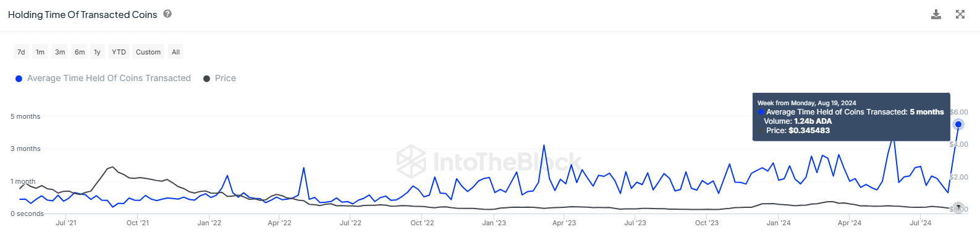
Task: Select the 7d time range
Action: tap(21, 52)
